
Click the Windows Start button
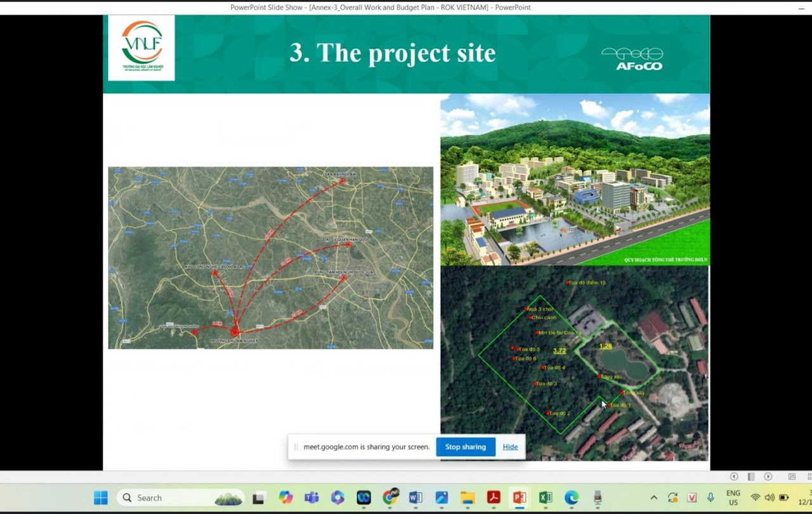pyautogui.click(x=101, y=498)
